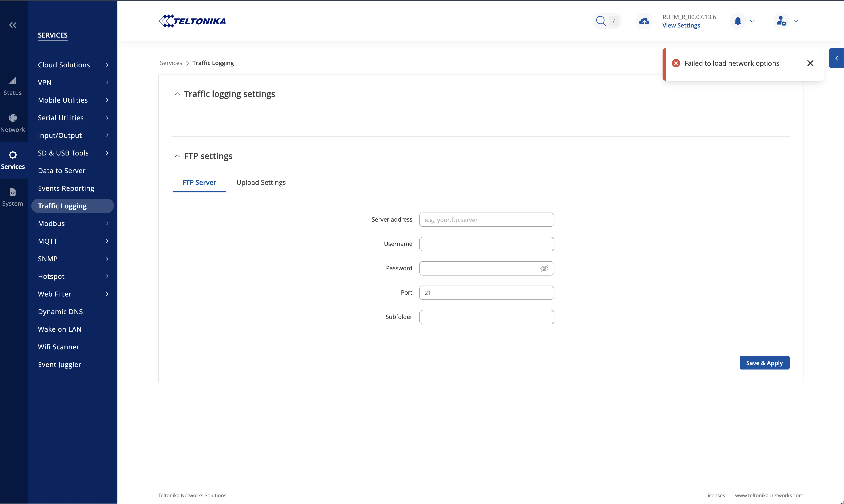Expand the notifications dropdown chevron

tap(752, 21)
